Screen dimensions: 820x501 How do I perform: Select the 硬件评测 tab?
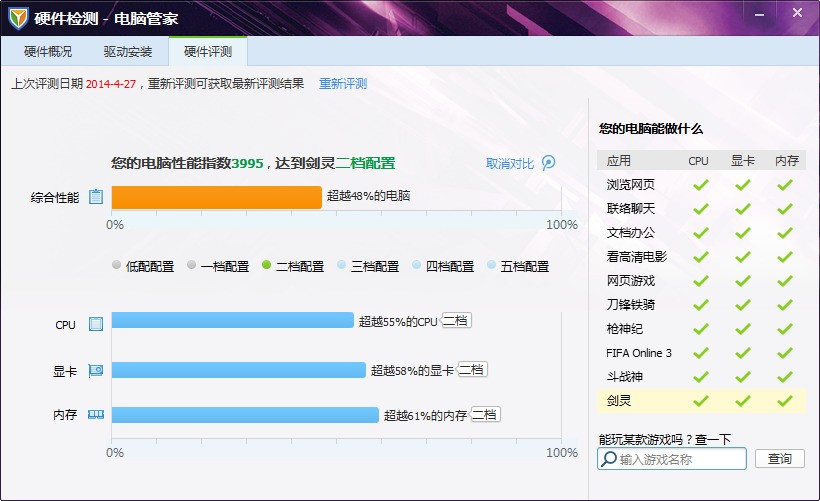coord(208,51)
